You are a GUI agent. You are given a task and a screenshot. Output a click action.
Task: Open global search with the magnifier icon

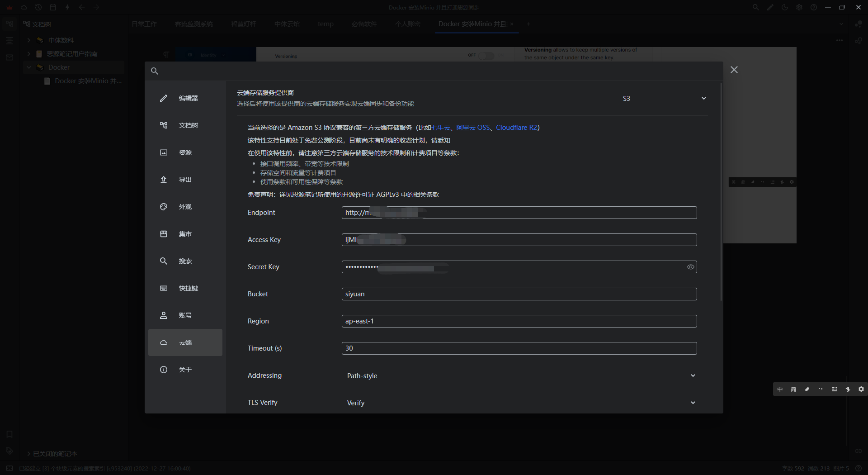[755, 7]
